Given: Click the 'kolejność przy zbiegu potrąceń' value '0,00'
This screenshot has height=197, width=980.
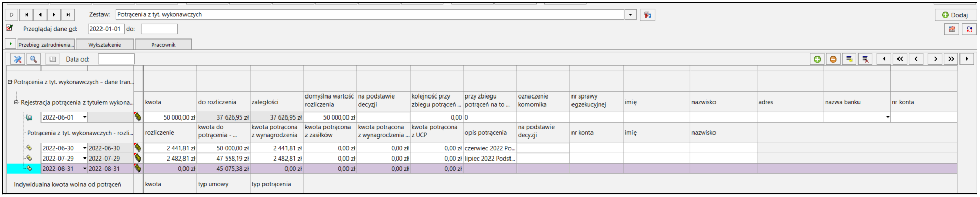Looking at the screenshot, I should pyautogui.click(x=437, y=117).
